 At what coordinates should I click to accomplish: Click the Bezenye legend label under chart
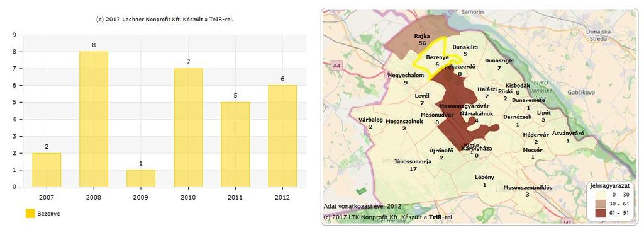coord(48,214)
